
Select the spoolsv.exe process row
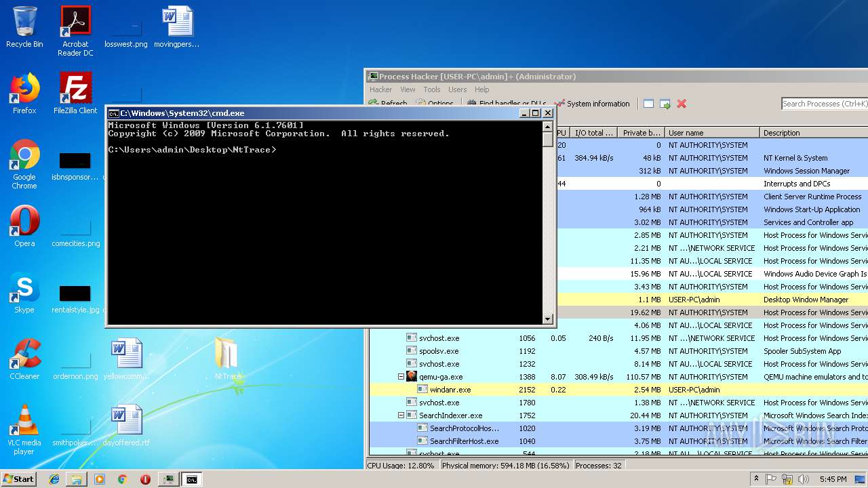click(x=618, y=351)
